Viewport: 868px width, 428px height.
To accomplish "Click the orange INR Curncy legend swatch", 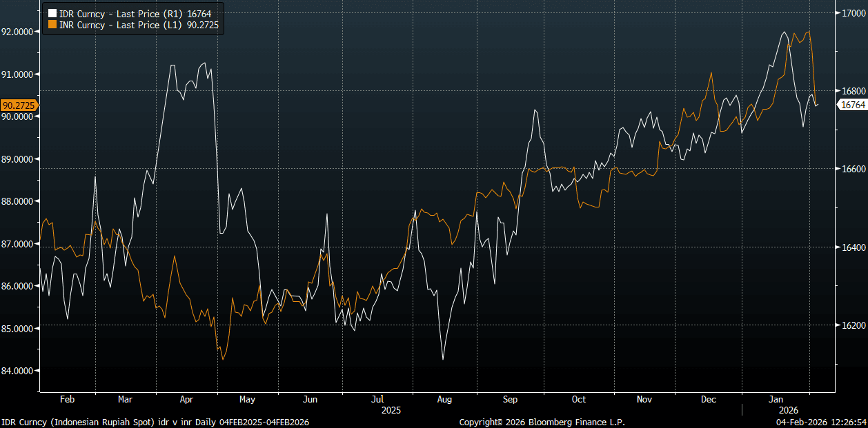I will point(52,25).
